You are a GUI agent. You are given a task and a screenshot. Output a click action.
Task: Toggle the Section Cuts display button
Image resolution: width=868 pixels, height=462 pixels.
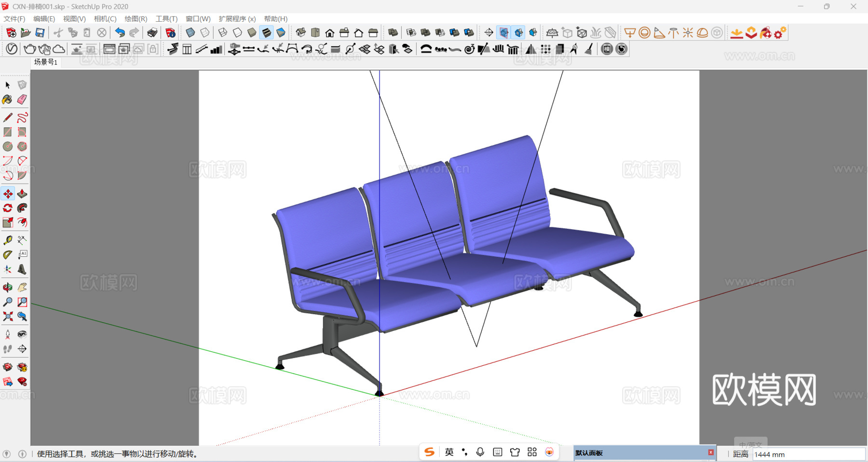(x=518, y=33)
